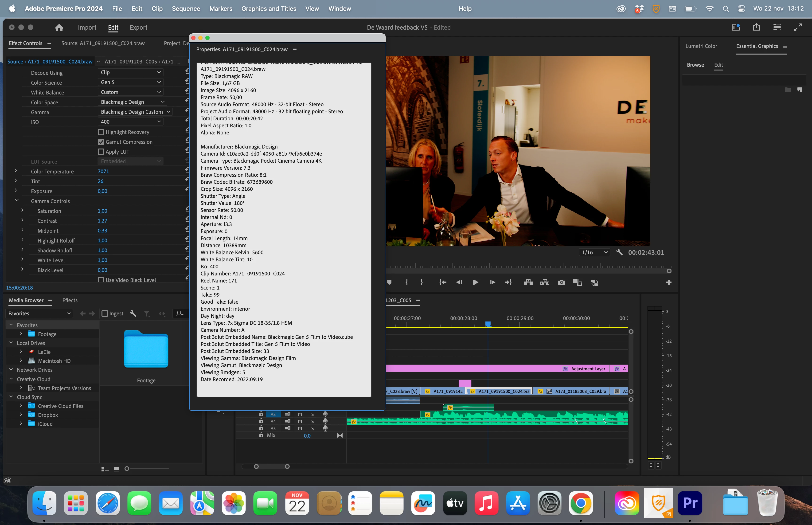812x525 pixels.
Task: Click the Export Frame camera icon
Action: point(561,282)
